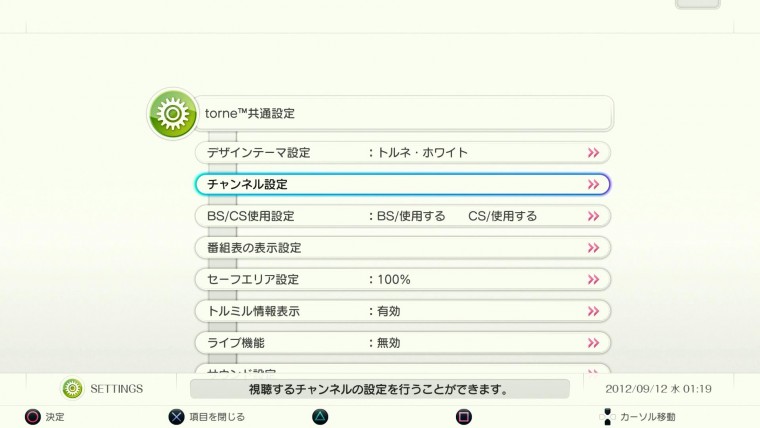Click the date and time display

(658, 389)
